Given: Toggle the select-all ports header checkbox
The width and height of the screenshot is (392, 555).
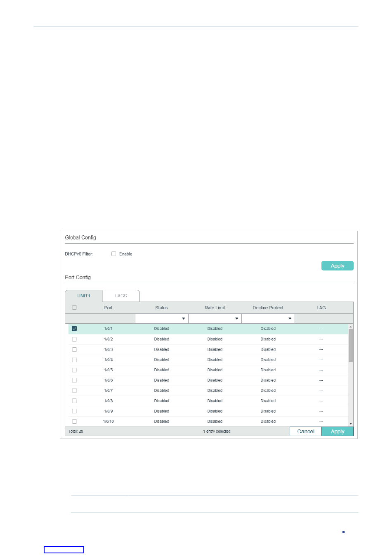Looking at the screenshot, I should coord(74,308).
